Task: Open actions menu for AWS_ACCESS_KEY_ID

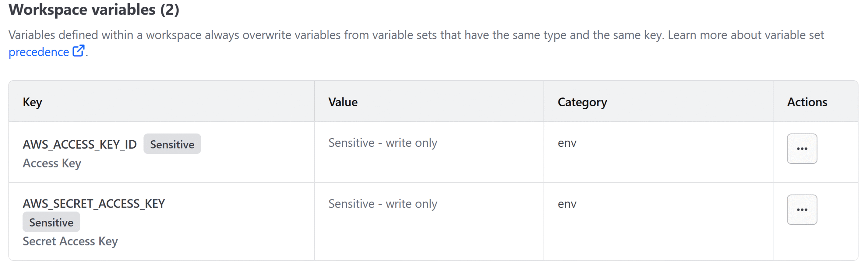Action: pos(802,148)
